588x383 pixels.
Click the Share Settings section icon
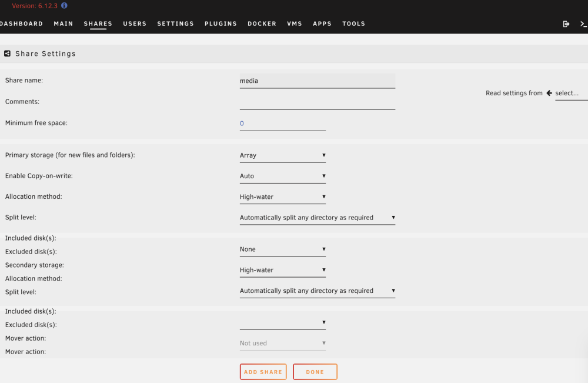tap(7, 54)
